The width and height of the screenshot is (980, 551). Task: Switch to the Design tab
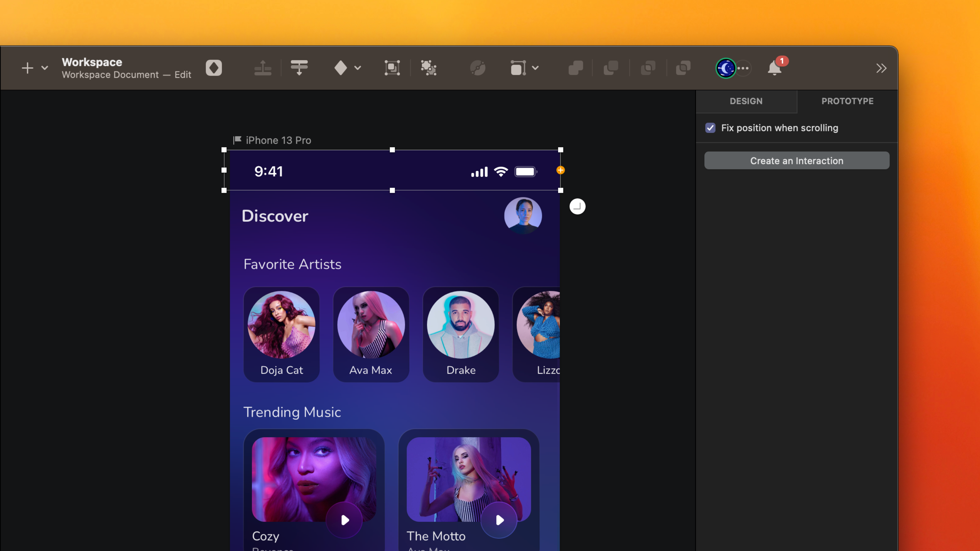pyautogui.click(x=746, y=101)
